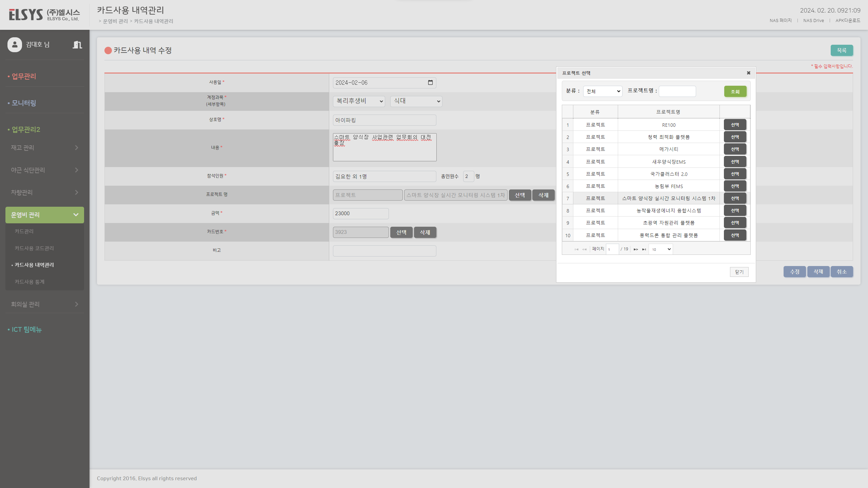Select the 청력 최적화 플랫폼 project
Screen dimensions: 868x488
tap(735, 137)
